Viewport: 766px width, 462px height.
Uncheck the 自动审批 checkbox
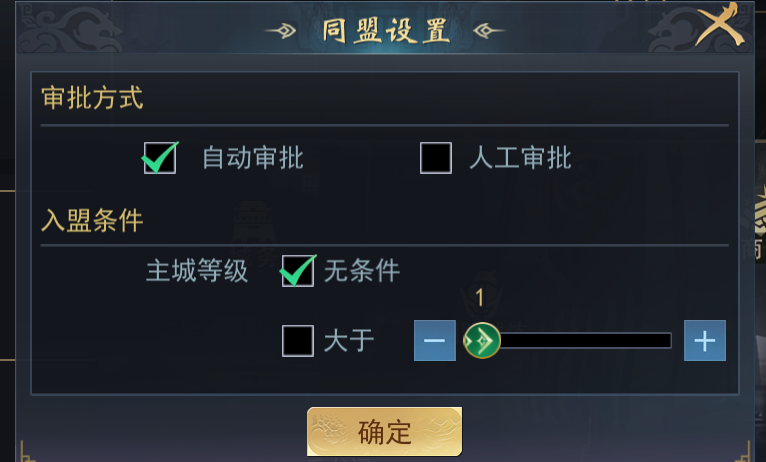(x=160, y=158)
